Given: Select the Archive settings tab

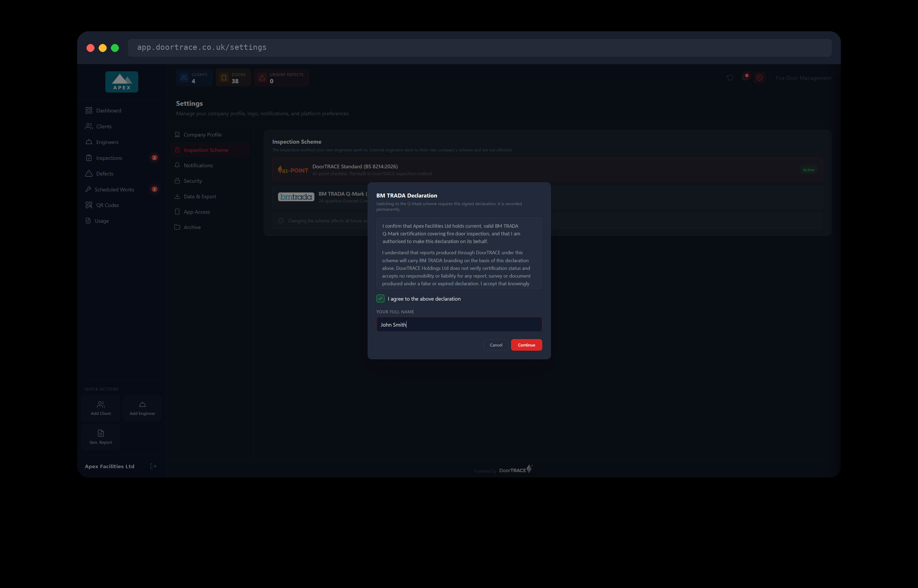Looking at the screenshot, I should point(210,227).
